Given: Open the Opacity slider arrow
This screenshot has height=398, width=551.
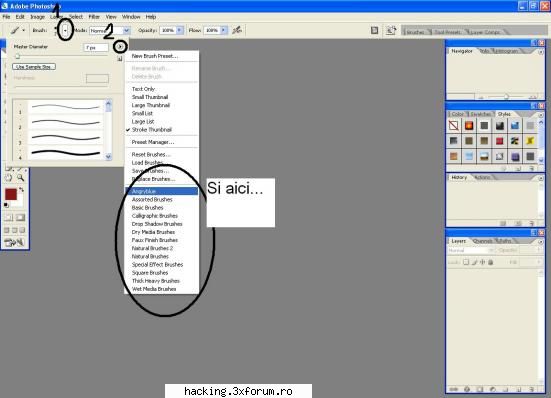Looking at the screenshot, I should 180,31.
